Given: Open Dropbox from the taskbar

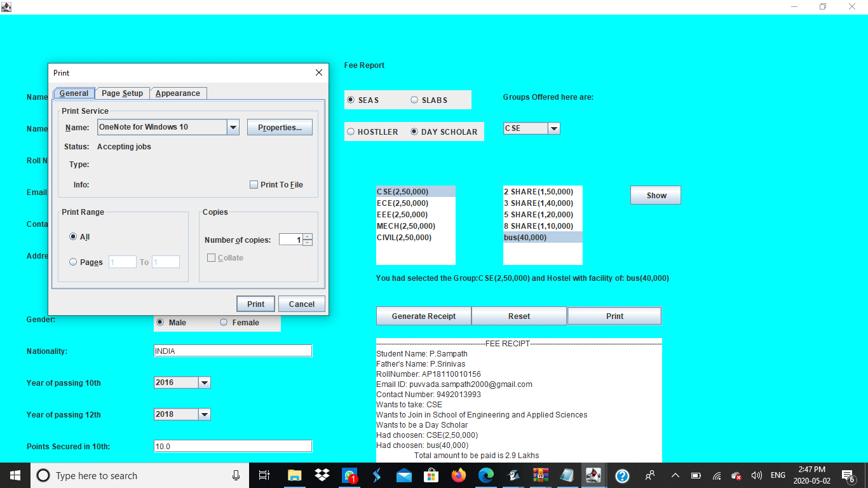Looking at the screenshot, I should pos(322,475).
